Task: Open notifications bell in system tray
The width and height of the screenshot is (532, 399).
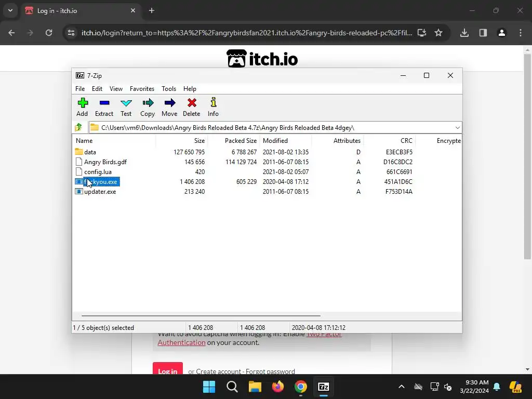Action: tap(497, 387)
